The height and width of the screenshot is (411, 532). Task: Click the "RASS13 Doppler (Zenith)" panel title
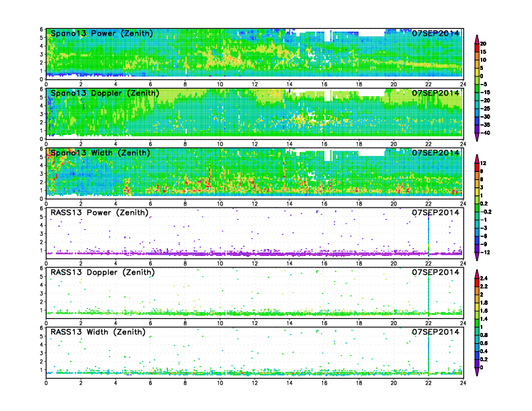point(103,272)
